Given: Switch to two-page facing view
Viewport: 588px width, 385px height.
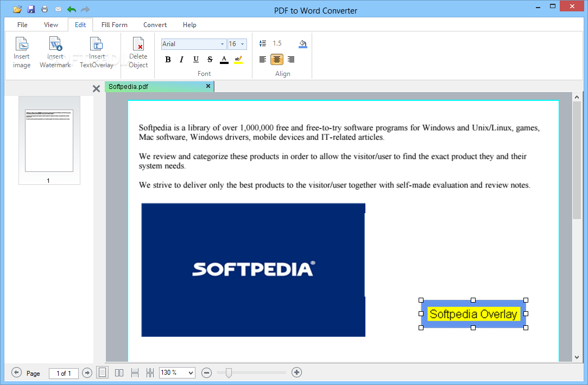Looking at the screenshot, I should pyautogui.click(x=119, y=373).
